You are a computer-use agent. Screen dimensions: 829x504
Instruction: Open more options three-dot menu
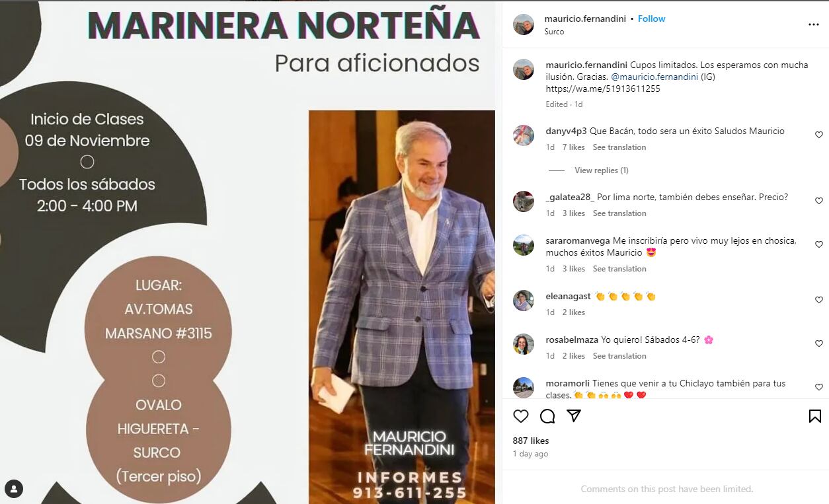(x=814, y=24)
